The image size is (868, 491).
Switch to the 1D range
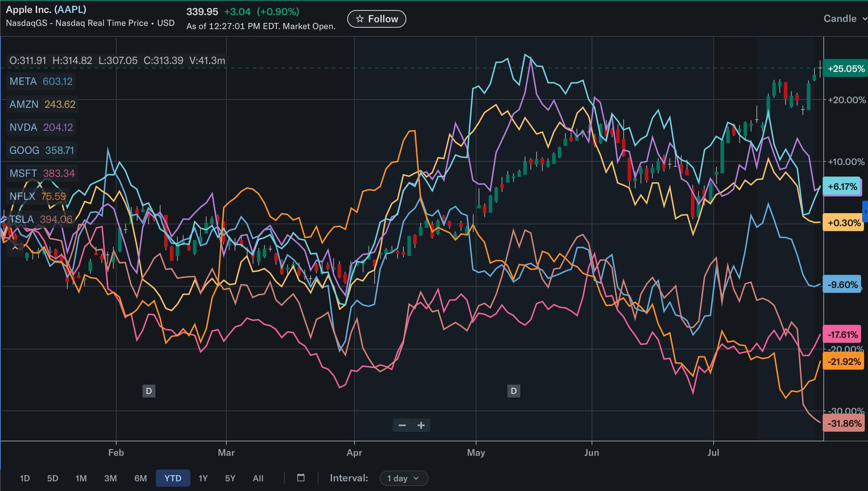pos(25,478)
